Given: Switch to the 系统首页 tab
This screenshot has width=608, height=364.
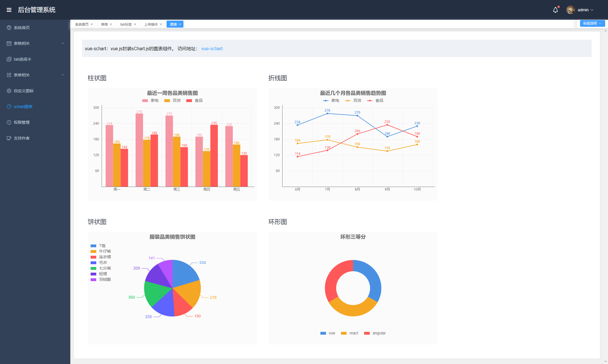Looking at the screenshot, I should (x=82, y=25).
